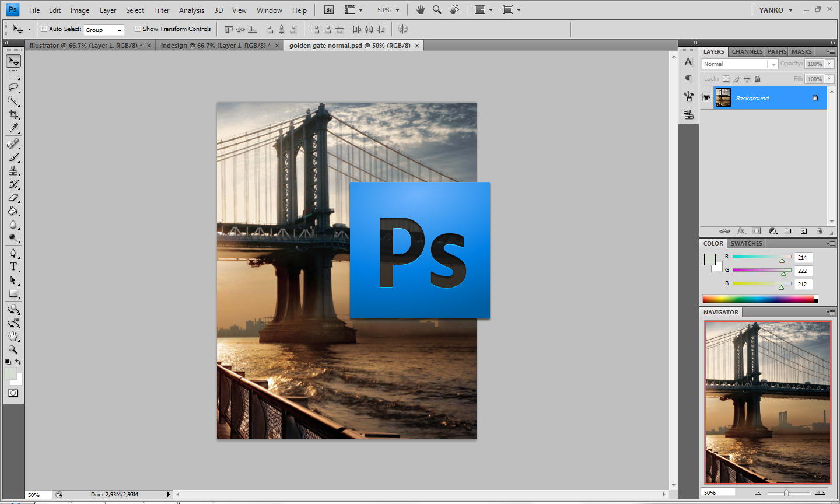Screen dimensions: 840x504
Task: Select the Rectangular Marquee tool
Action: [x=13, y=75]
